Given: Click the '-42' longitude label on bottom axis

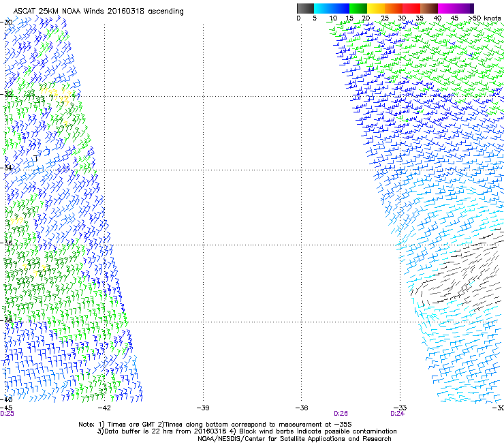Looking at the screenshot, I should point(104,408).
